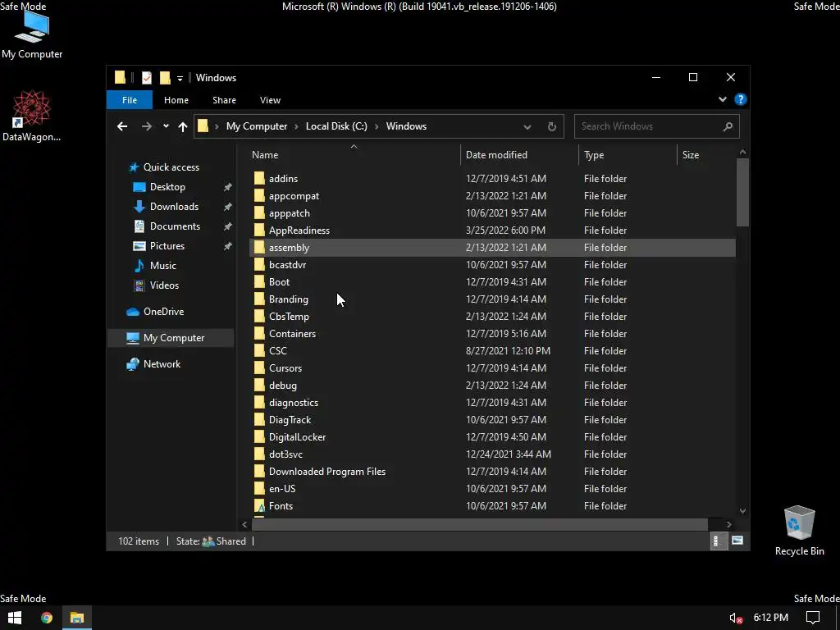Select the assembly folder row
Screen dimensions: 840x630
coord(492,248)
